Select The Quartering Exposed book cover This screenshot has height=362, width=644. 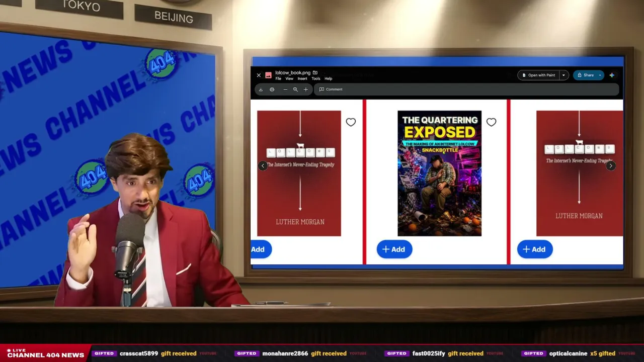(x=439, y=173)
